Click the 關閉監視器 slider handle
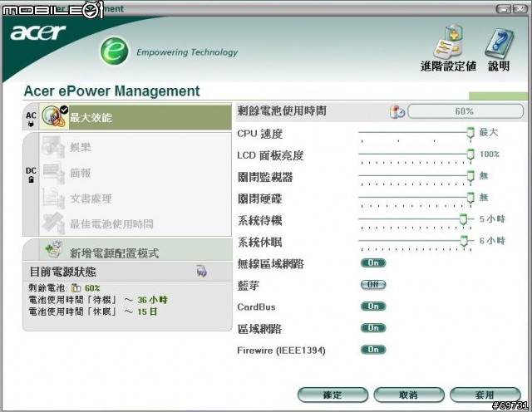Viewport: 532px width, 412px height. (x=470, y=176)
